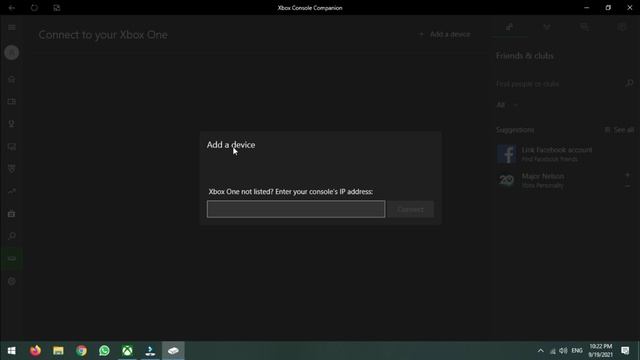Screen dimensions: 640x360
Task: Open the volume speaker icon in tray
Action: (563, 351)
